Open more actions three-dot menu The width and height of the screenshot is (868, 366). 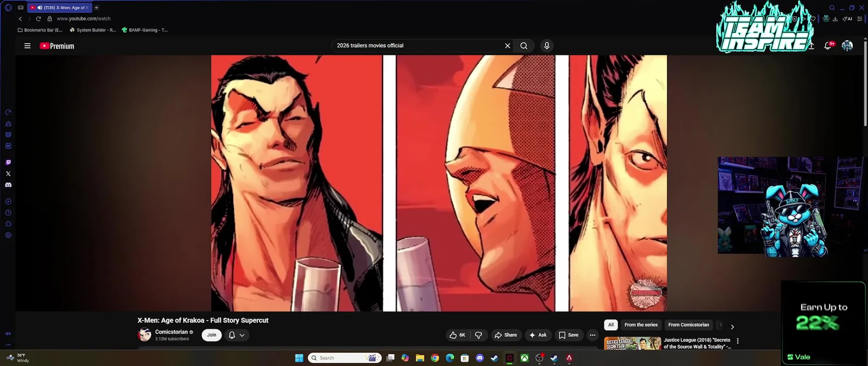coord(592,335)
